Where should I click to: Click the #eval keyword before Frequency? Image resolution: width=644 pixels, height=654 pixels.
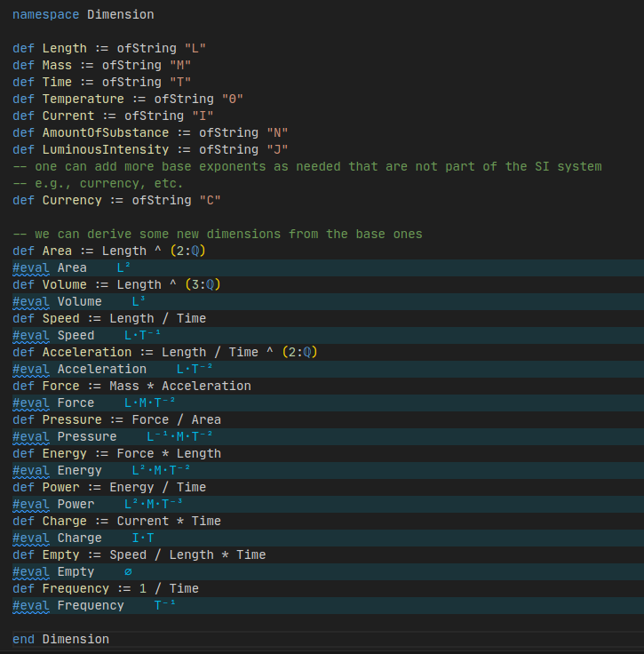pos(31,605)
